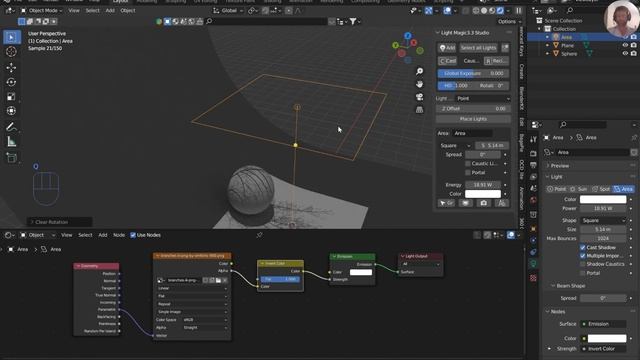Image resolution: width=640 pixels, height=360 pixels.
Task: Toggle the Multiple Importance checkbox
Action: coord(582,256)
